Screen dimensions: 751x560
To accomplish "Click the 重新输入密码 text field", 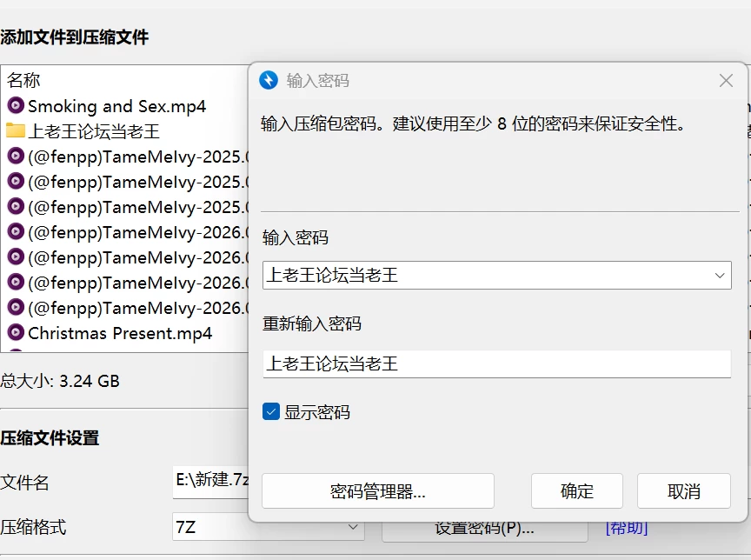I will click(496, 363).
